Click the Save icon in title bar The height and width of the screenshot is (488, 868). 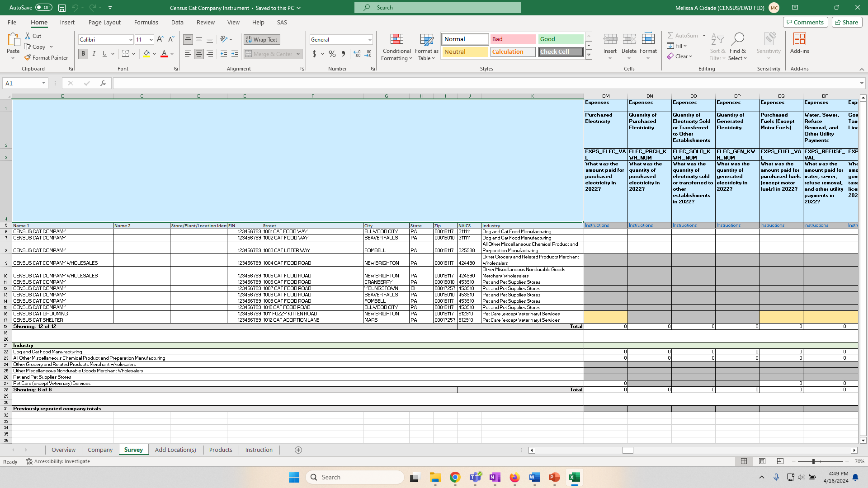(x=62, y=8)
